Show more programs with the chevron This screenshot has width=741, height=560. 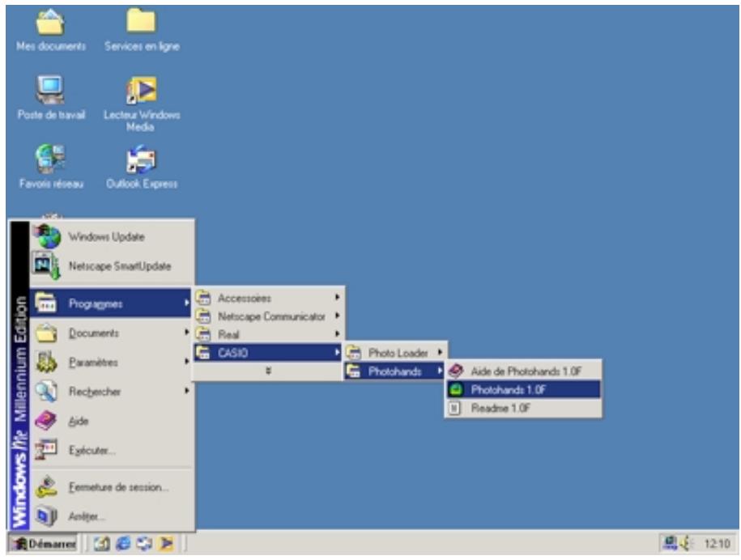pyautogui.click(x=268, y=371)
